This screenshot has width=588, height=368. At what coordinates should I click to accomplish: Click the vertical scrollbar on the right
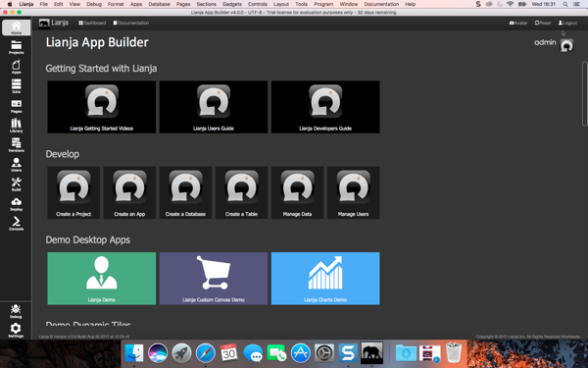(585, 94)
